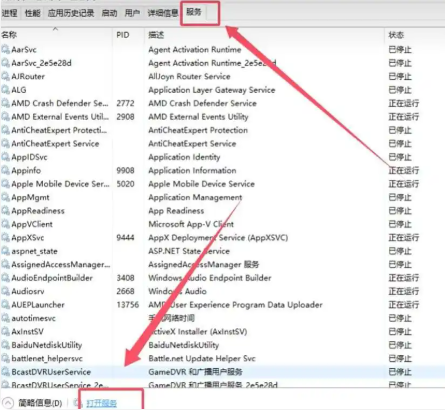Open the 打开服务 link
This screenshot has height=412, width=445.
[x=102, y=403]
